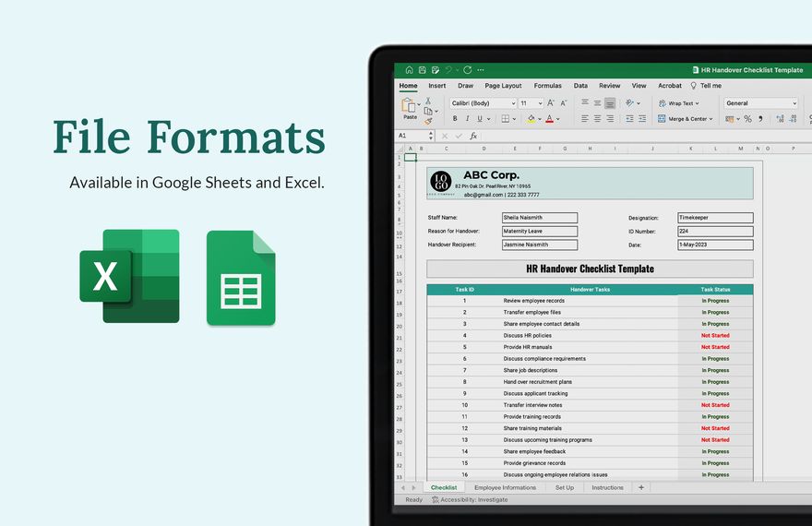The image size is (812, 526).
Task: Apply percent style format
Action: (x=747, y=119)
